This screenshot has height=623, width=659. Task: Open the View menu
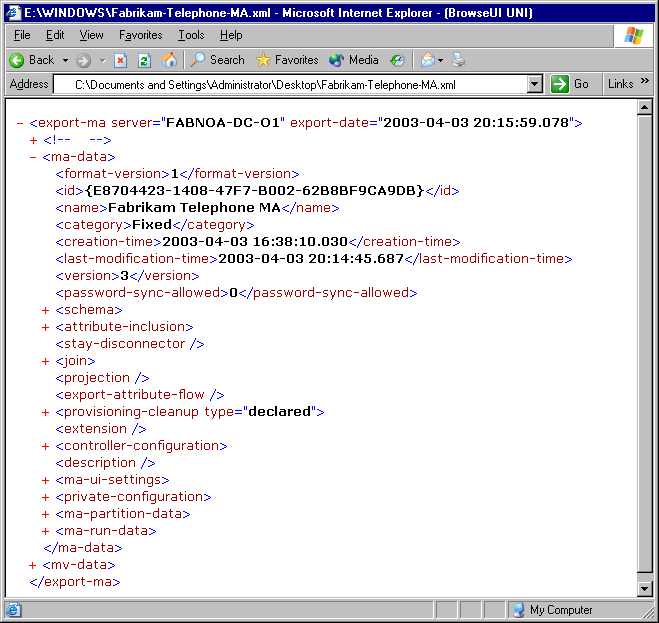[x=91, y=35]
